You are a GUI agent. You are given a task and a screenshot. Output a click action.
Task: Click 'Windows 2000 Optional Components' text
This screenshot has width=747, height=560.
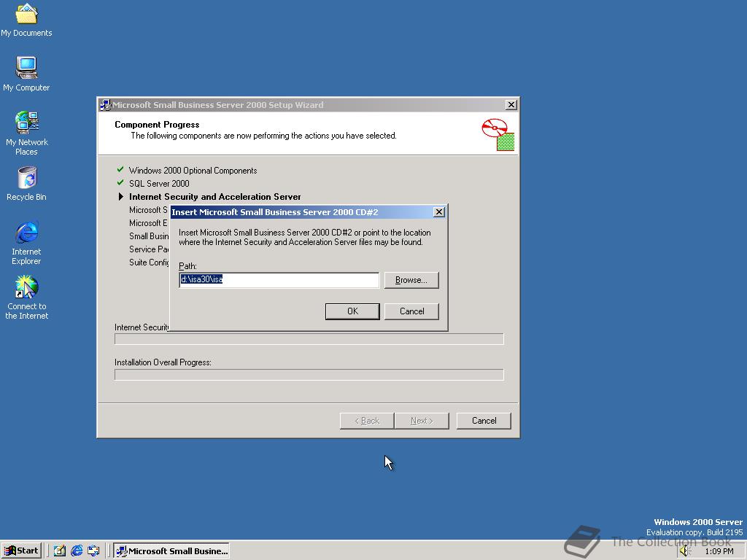point(193,171)
